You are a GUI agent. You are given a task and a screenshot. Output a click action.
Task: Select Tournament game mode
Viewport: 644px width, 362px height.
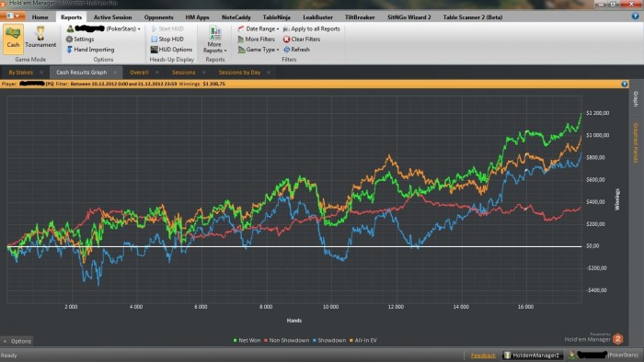tap(40, 39)
